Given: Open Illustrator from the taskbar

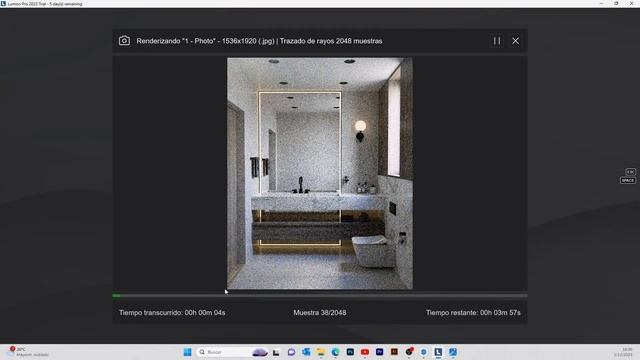Looking at the screenshot, I should (x=394, y=352).
